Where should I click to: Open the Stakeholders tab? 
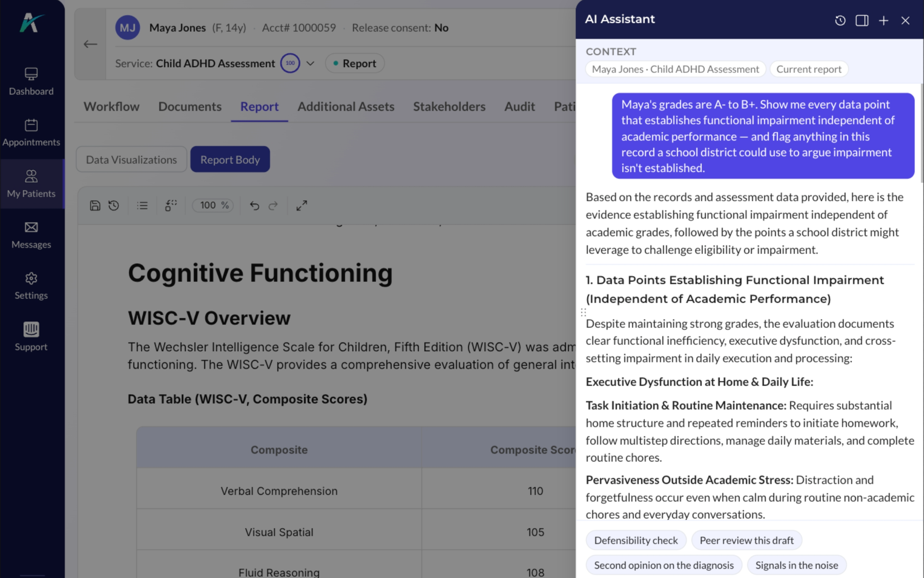(449, 106)
